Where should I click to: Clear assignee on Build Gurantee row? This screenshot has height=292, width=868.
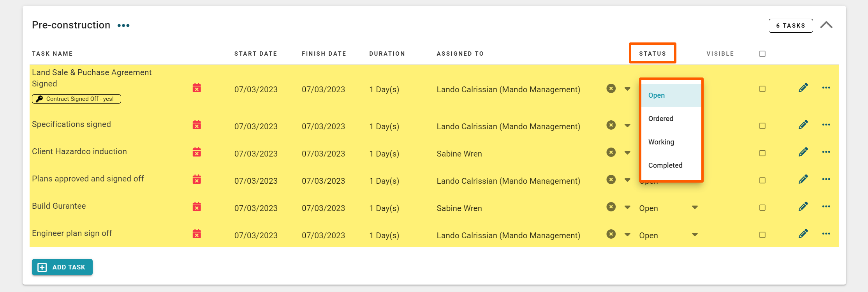pyautogui.click(x=611, y=207)
